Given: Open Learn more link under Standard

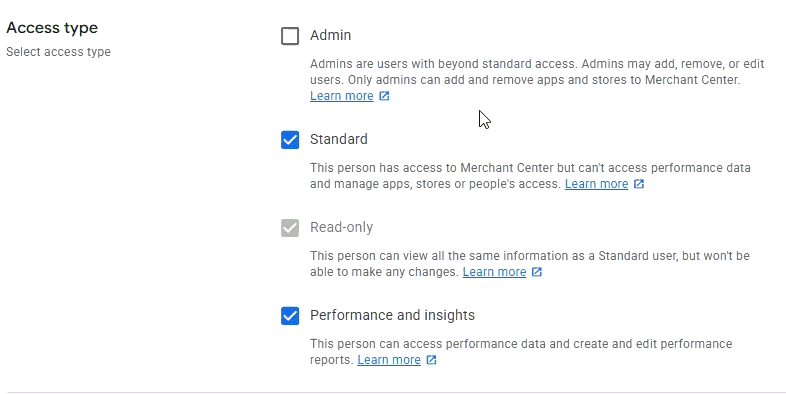Looking at the screenshot, I should coord(596,184).
